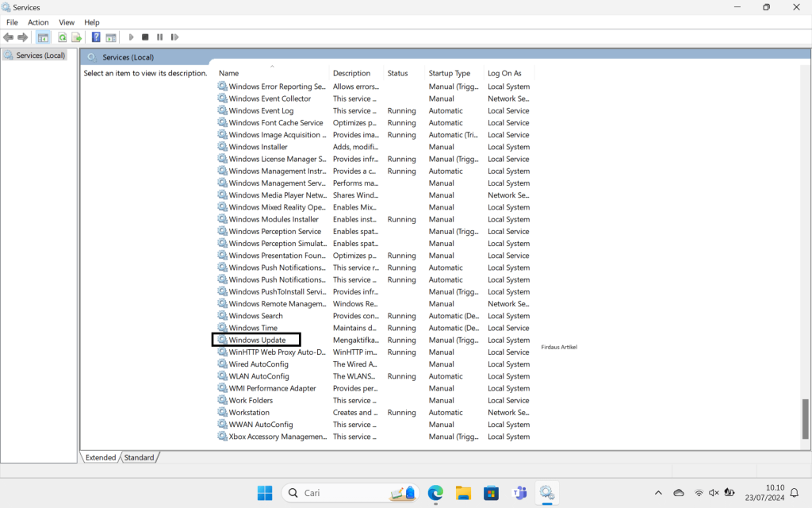
Task: Select the Work Folders service
Action: click(251, 400)
